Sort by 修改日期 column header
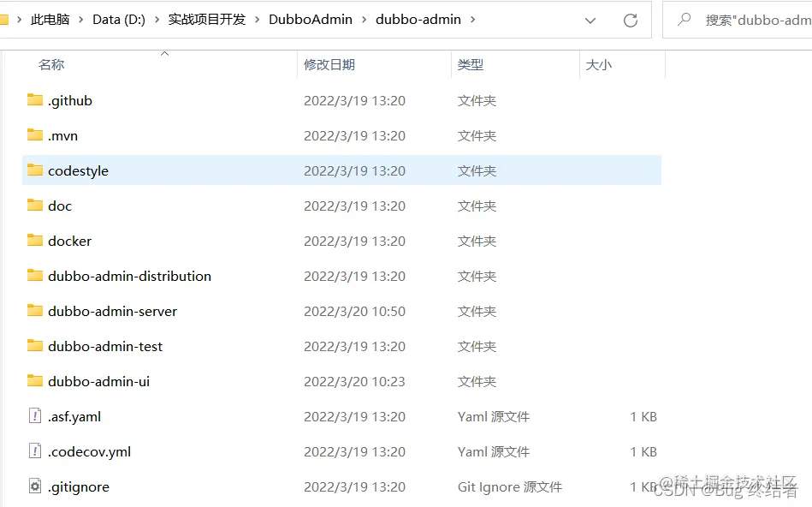 tap(329, 65)
